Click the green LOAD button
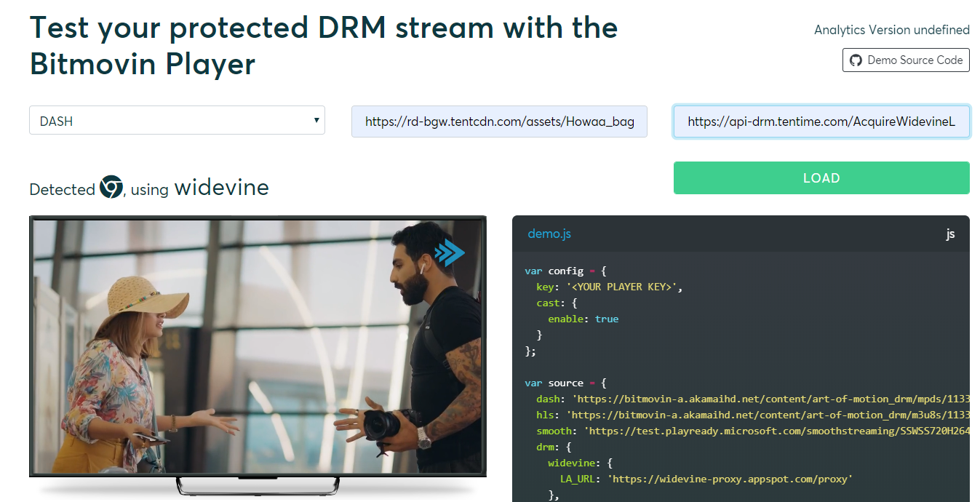 821,178
